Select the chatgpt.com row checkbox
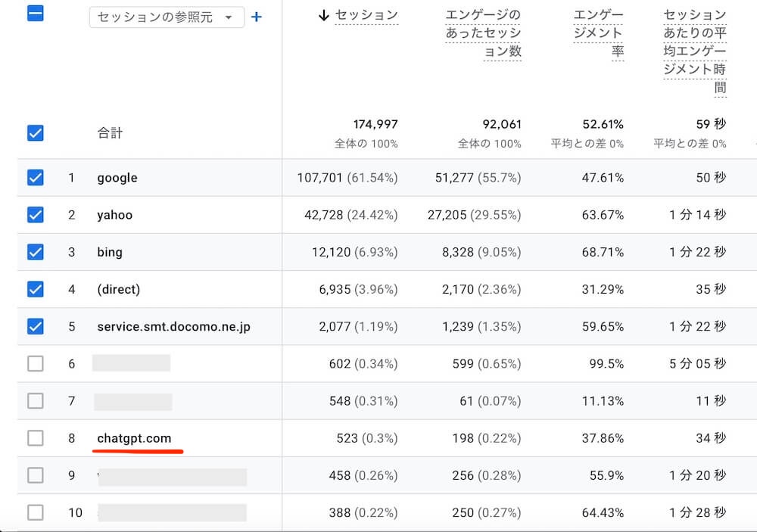This screenshot has width=757, height=532. click(x=36, y=437)
